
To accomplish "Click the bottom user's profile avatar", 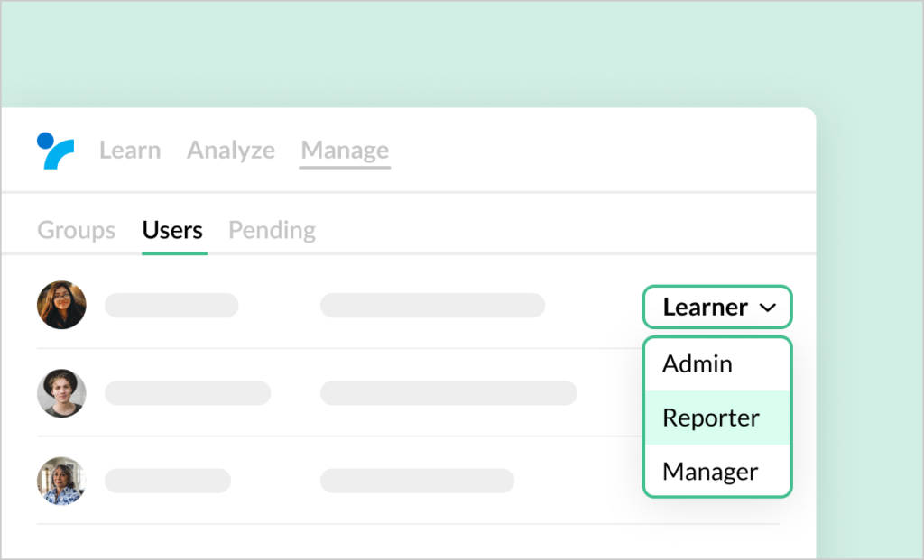I will click(60, 481).
